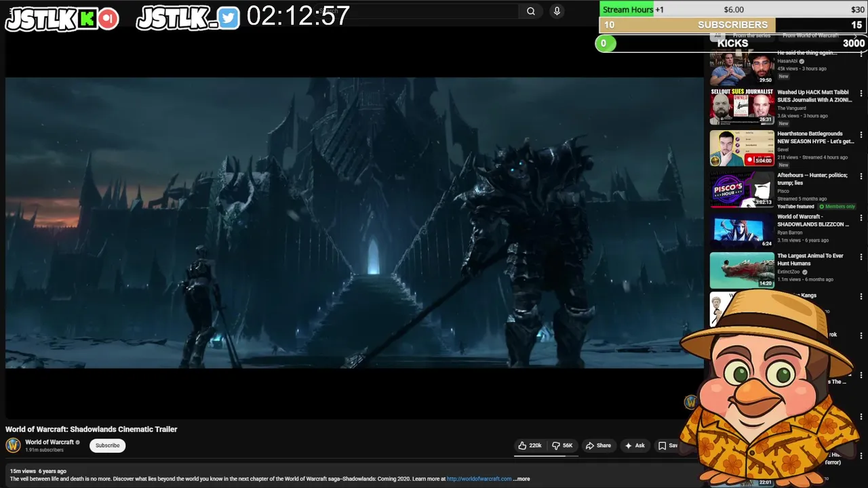Open The Largest Animal To Ever Hunt Humans thumbnail

pos(742,270)
